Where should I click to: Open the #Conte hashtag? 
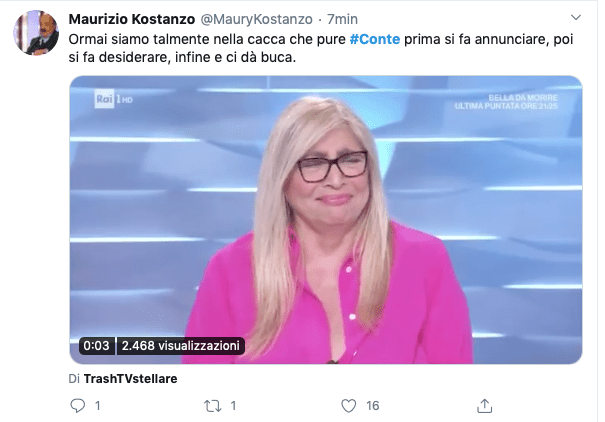tap(375, 39)
